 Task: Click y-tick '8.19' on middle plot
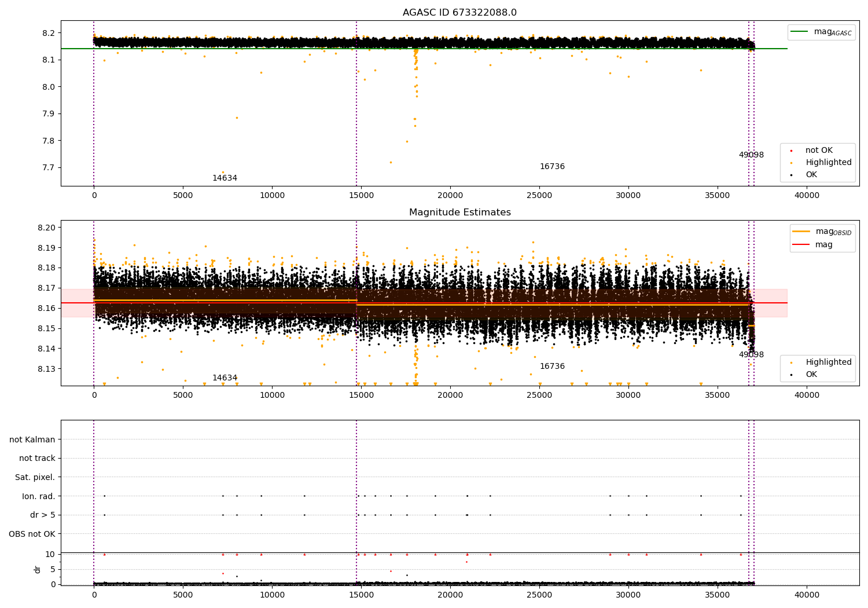(46, 248)
